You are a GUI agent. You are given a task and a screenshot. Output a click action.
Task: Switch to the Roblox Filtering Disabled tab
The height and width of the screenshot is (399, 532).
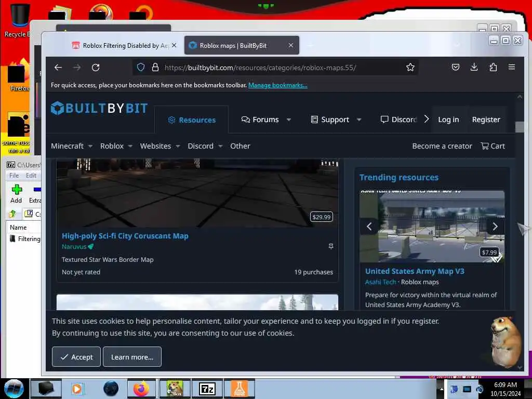click(124, 46)
